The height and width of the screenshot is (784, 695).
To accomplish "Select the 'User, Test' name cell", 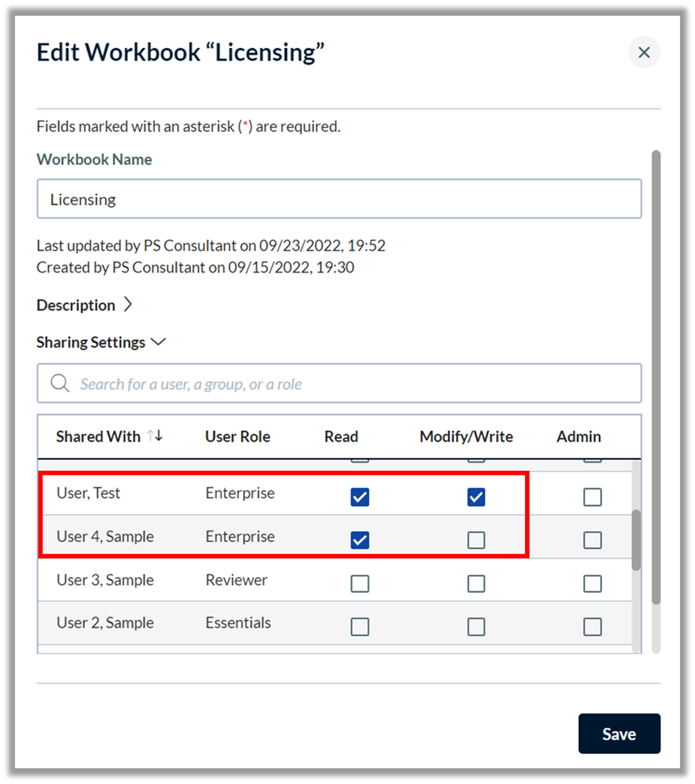I will pyautogui.click(x=88, y=493).
